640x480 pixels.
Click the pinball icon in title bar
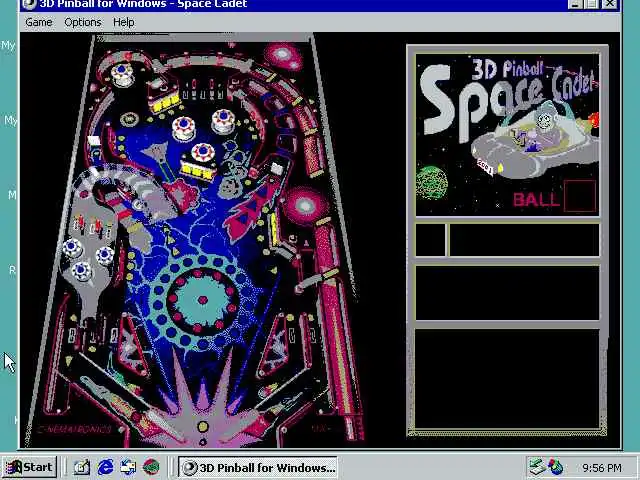[29, 4]
